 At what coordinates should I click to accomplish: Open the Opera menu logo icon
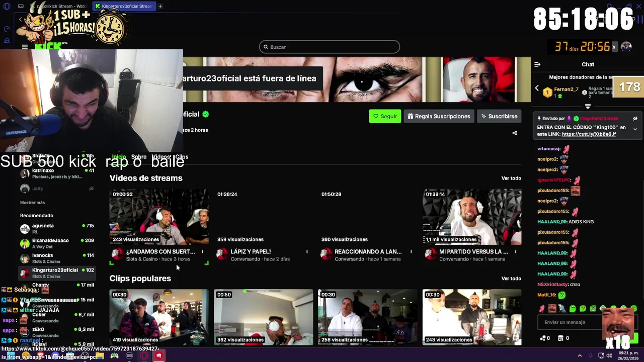coord(7,6)
